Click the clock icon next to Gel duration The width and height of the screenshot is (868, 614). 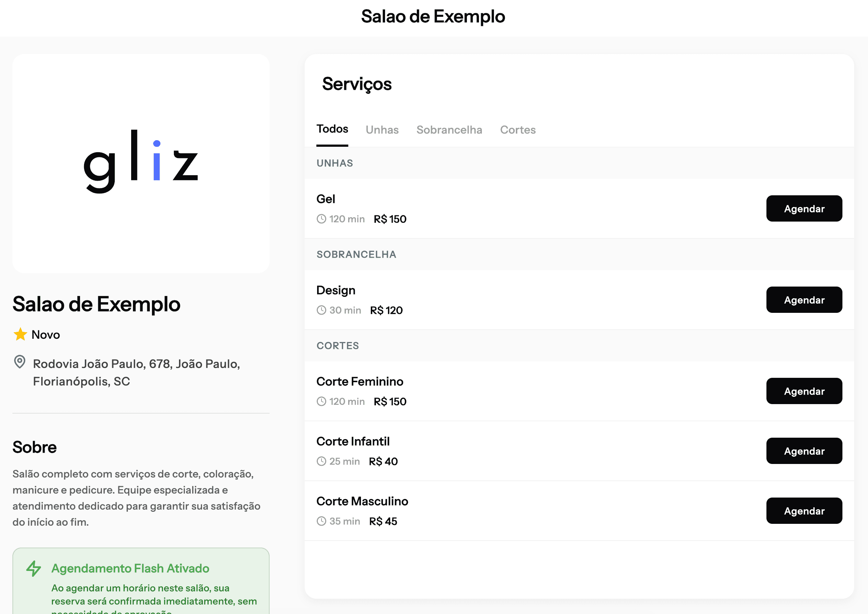click(x=321, y=219)
